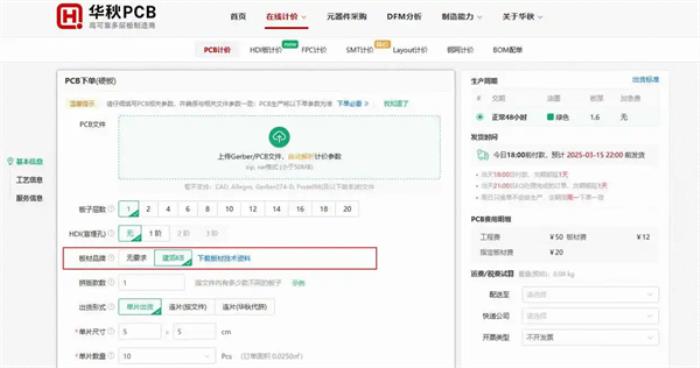The image size is (700, 368).
Task: Click the green cloud upload icon
Action: click(279, 137)
